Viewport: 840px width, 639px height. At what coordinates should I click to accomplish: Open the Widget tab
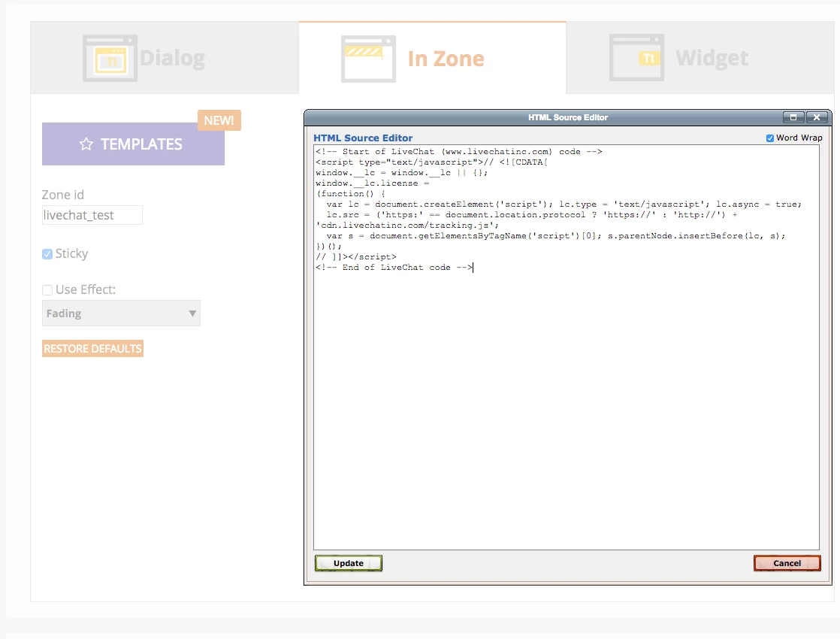click(x=699, y=58)
